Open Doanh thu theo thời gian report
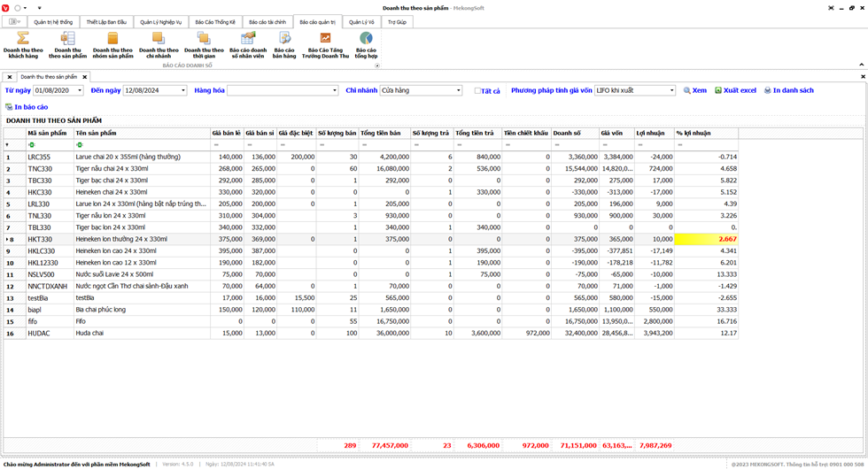Image resolution: width=868 pixels, height=469 pixels. 204,43
